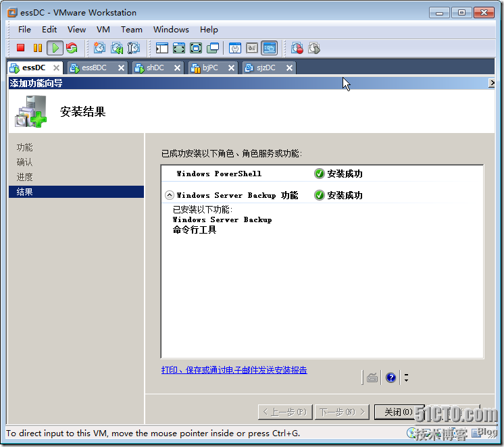Image resolution: width=504 pixels, height=447 pixels.
Task: Revert to snapshot toolbar icon
Action: pos(116,48)
